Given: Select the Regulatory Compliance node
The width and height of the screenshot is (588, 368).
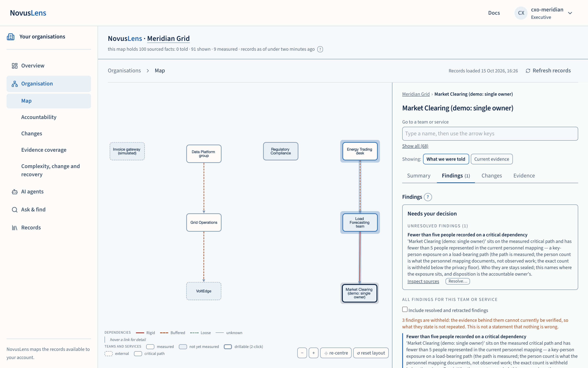Looking at the screenshot, I should click(281, 151).
